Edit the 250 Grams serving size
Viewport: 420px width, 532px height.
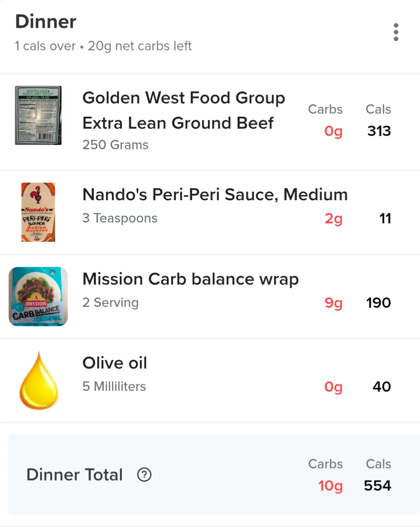[115, 145]
